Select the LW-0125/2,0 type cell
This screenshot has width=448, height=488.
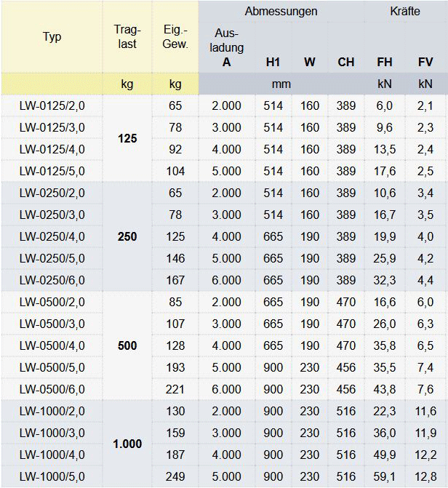52,106
